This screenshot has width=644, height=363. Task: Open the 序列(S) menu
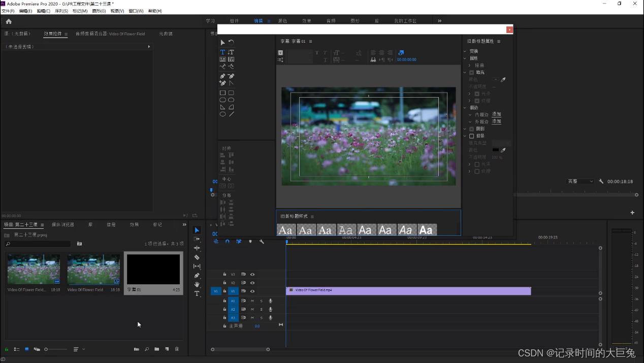pyautogui.click(x=61, y=11)
